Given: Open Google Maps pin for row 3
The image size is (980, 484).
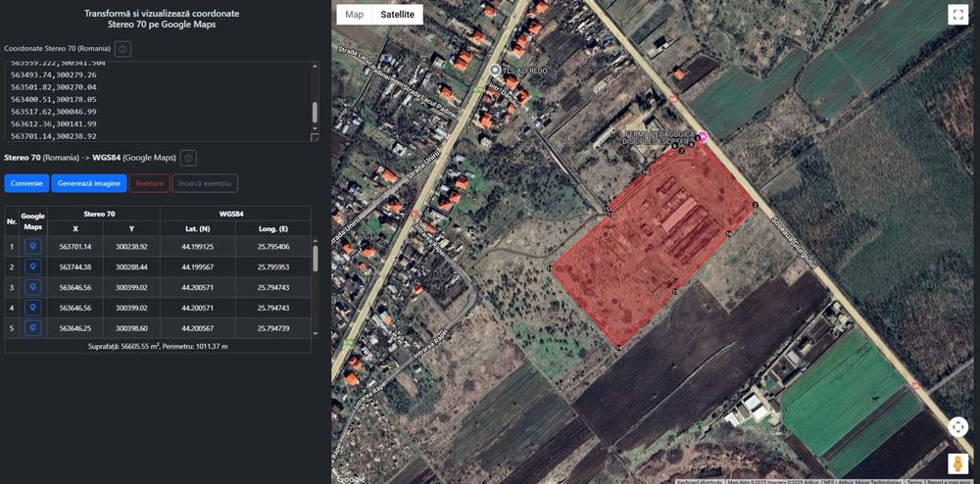Looking at the screenshot, I should click(32, 287).
